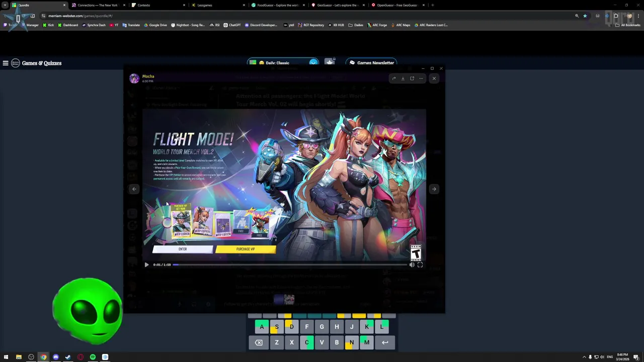Screen dimensions: 644x362
Task: Open Merriam-Webster hamburger menu
Action: 6,63
